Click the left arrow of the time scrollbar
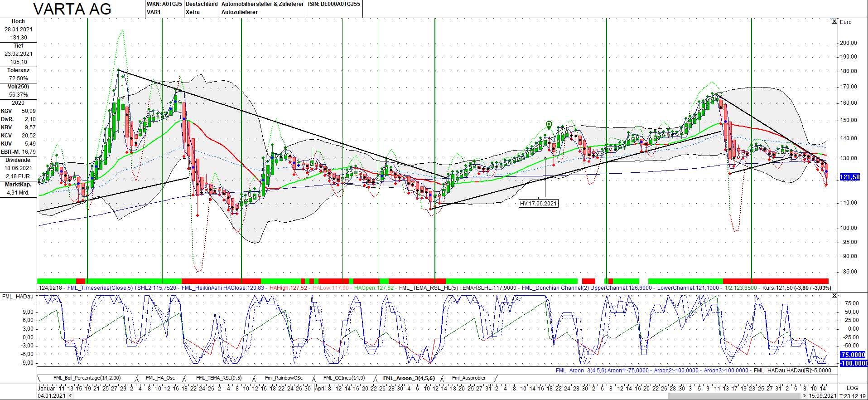Screen dimensions: 868x400 (x=70, y=396)
